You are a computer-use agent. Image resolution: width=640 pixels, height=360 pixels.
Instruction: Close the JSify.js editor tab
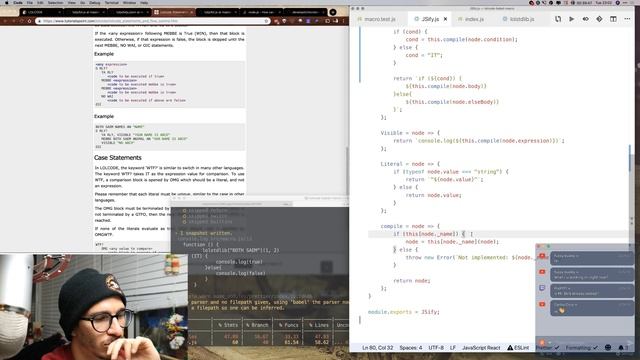[446, 19]
